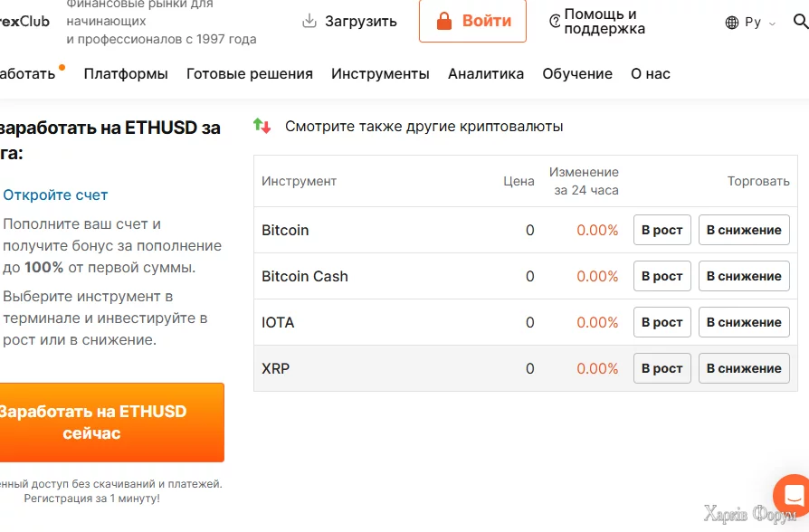The width and height of the screenshot is (809, 532).
Task: Open the Готовые решения menu
Action: [250, 74]
